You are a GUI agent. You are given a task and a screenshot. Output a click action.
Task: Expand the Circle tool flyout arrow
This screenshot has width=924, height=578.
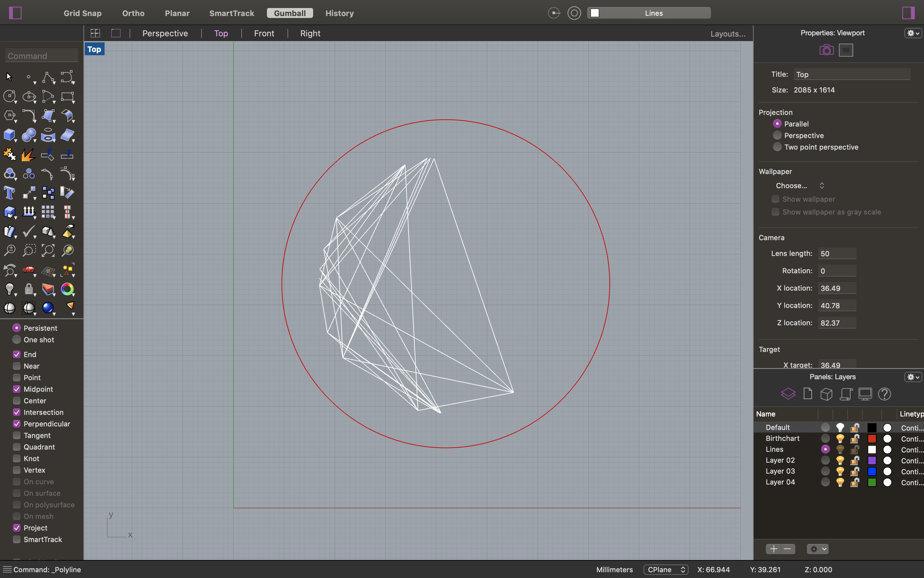[16, 102]
